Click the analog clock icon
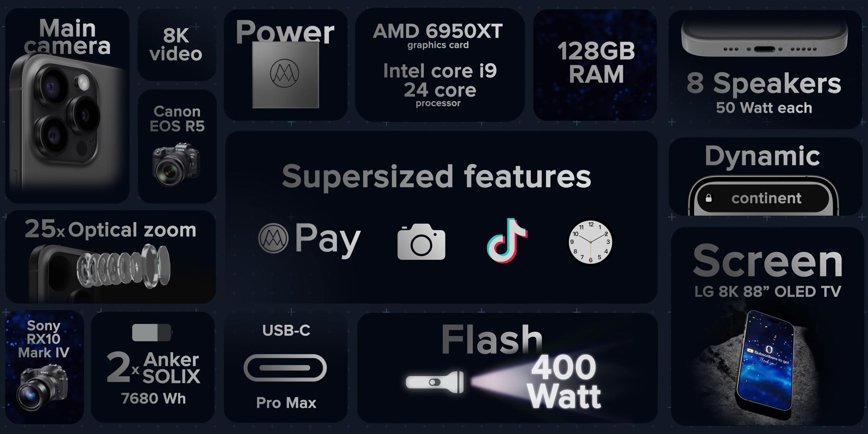The height and width of the screenshot is (434, 868). (x=590, y=242)
